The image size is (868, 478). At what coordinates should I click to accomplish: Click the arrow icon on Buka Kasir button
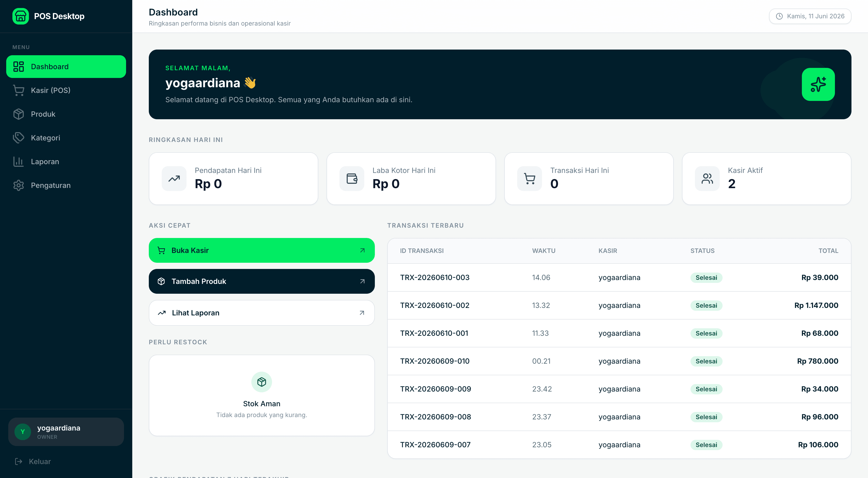tap(362, 250)
